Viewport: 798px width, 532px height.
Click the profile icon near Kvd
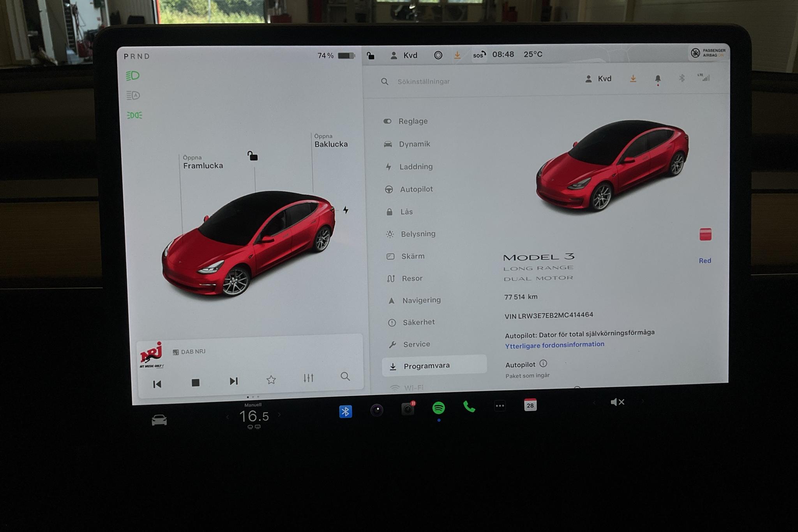[391, 54]
